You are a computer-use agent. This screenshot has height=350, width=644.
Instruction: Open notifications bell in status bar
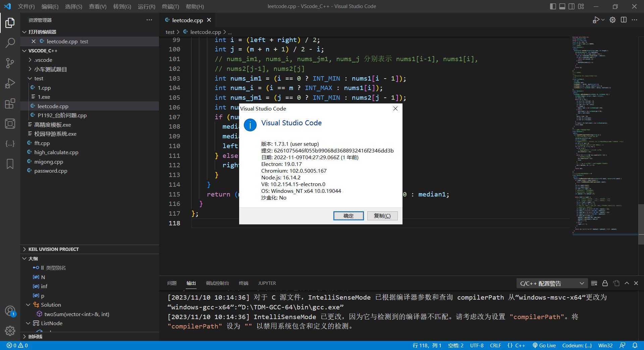point(635,345)
